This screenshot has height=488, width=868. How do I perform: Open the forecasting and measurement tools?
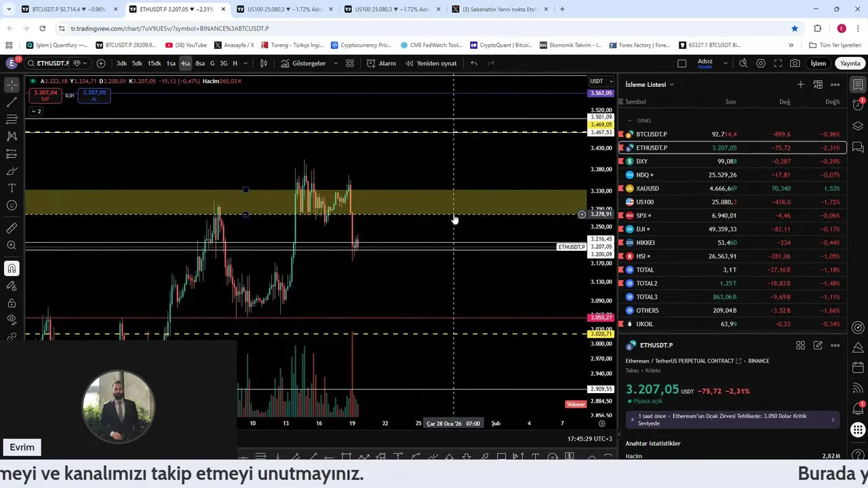pos(12,154)
